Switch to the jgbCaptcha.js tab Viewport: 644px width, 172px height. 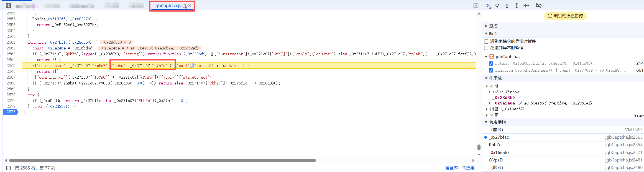click(167, 6)
